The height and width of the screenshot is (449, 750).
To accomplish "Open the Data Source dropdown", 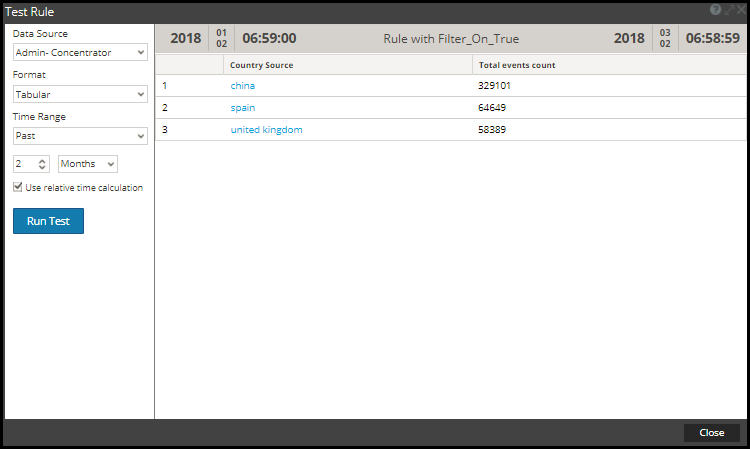I will [x=80, y=52].
